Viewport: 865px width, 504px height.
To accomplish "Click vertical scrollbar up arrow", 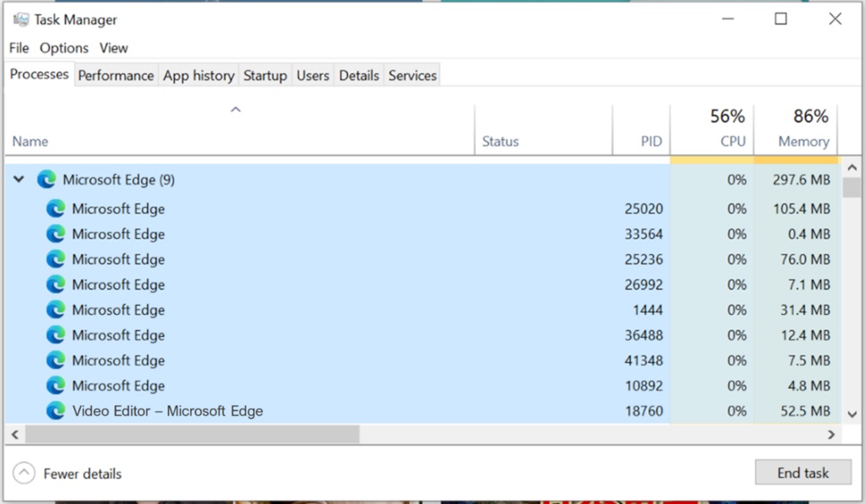I will point(851,167).
